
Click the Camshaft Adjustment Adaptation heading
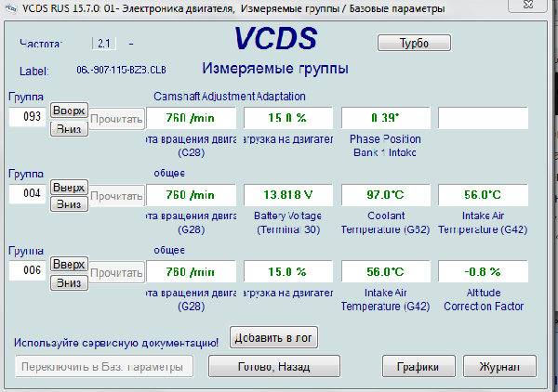tap(230, 97)
